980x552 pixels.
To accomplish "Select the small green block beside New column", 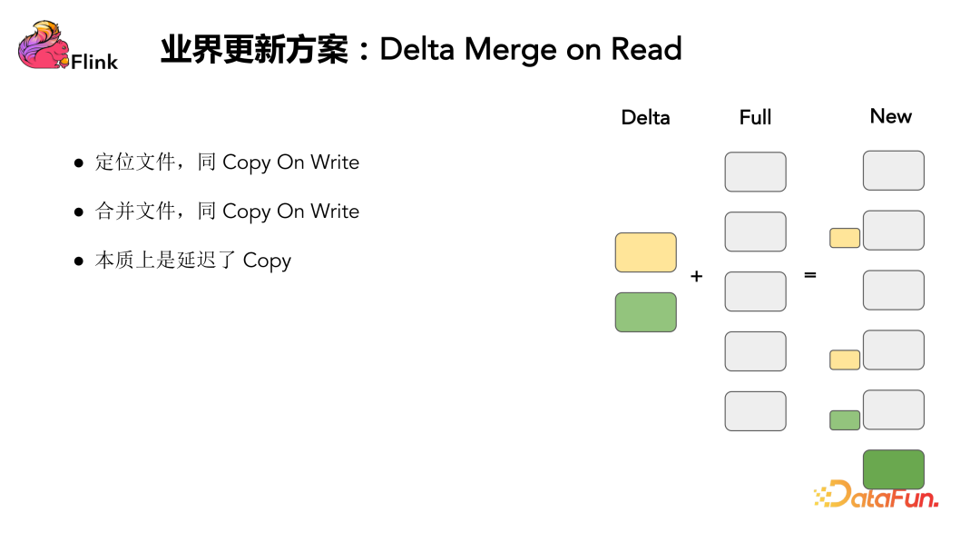I will (845, 420).
